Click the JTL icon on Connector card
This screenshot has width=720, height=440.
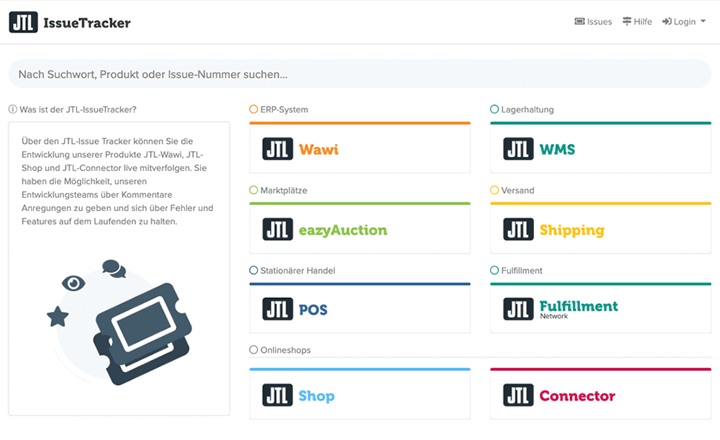(x=518, y=395)
